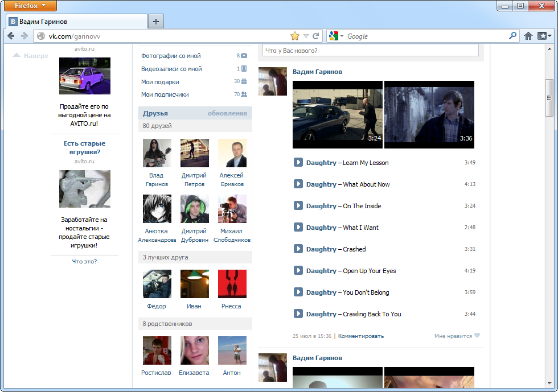Run search with the magnifier icon

(512, 36)
